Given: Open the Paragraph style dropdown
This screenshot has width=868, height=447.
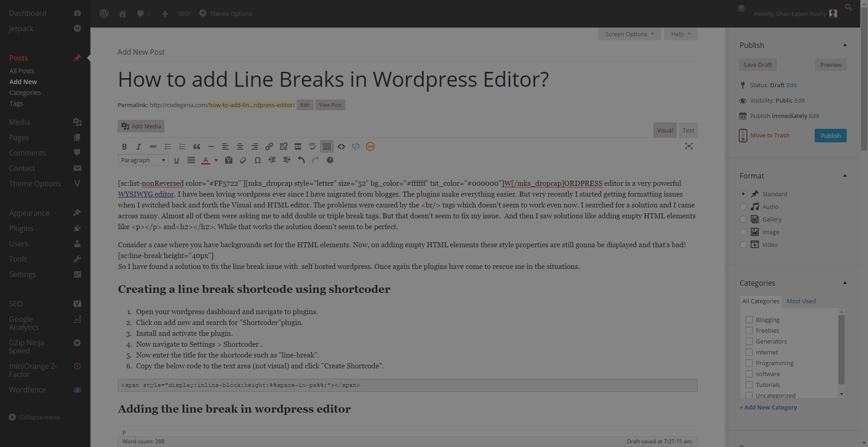Looking at the screenshot, I should 143,160.
